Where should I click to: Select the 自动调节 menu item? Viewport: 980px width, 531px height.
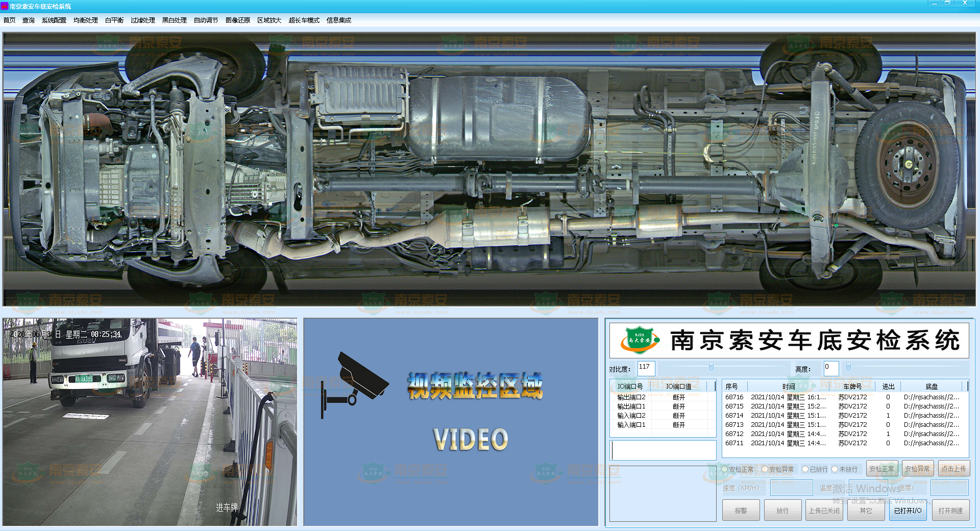[206, 20]
